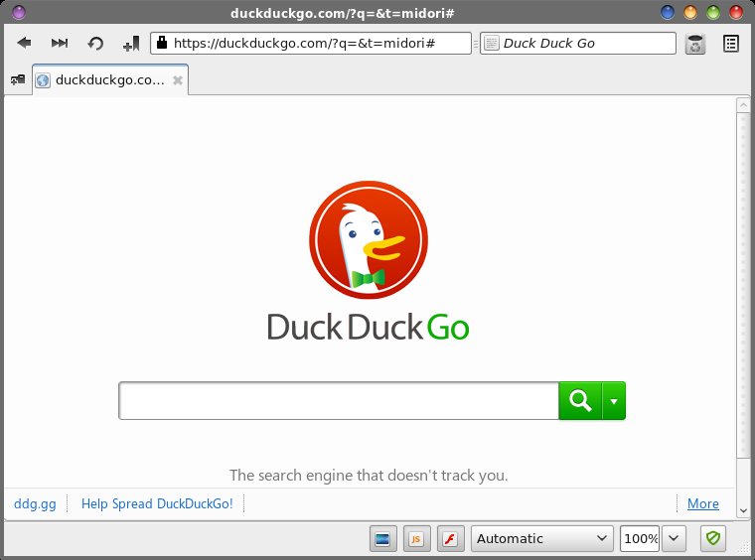Open a new tab with tab-bar icon
Screen dimensions: 755x560
[18, 79]
